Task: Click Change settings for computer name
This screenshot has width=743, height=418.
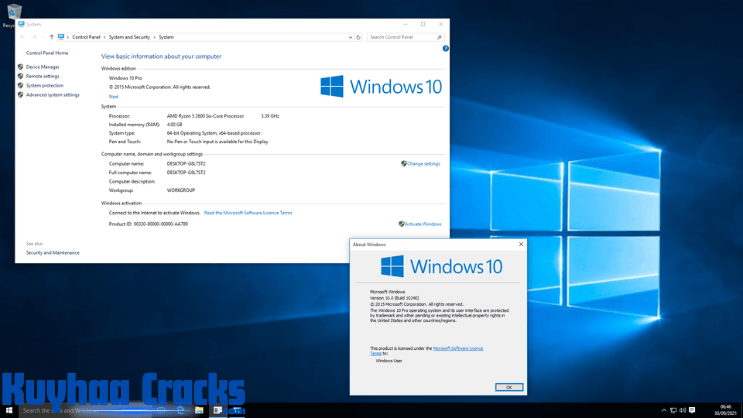Action: click(423, 163)
